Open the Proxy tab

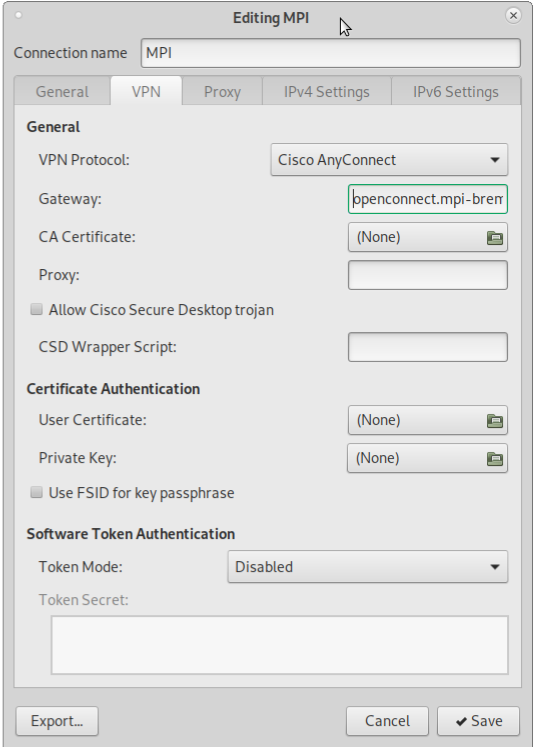222,91
